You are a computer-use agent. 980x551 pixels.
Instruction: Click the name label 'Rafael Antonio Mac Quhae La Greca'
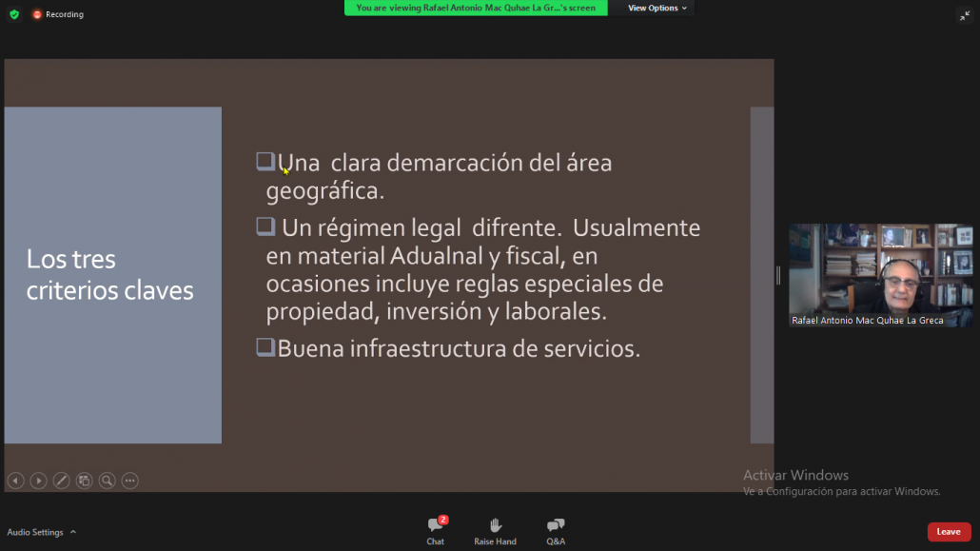tap(868, 320)
